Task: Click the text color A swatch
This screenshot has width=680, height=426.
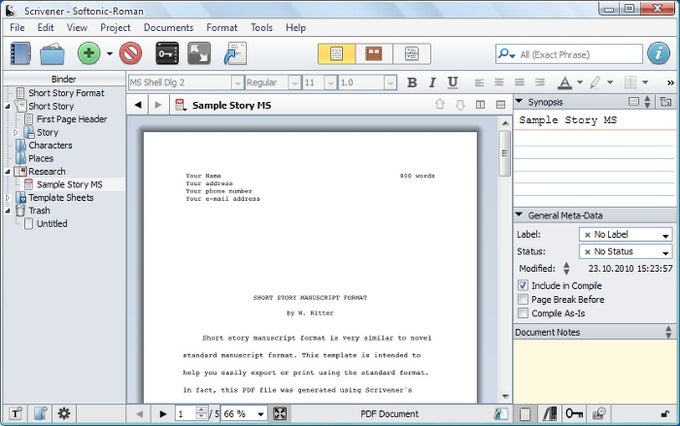Action: (x=565, y=82)
